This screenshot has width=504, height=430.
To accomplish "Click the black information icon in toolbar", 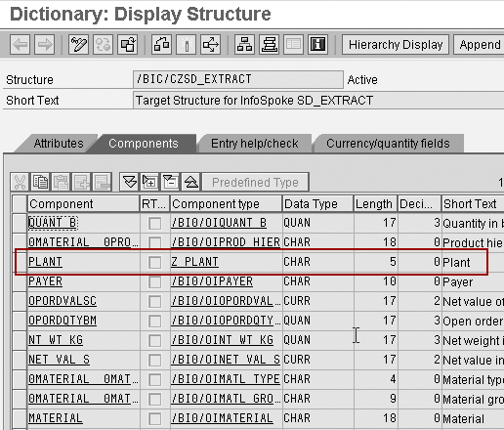I will click(317, 44).
